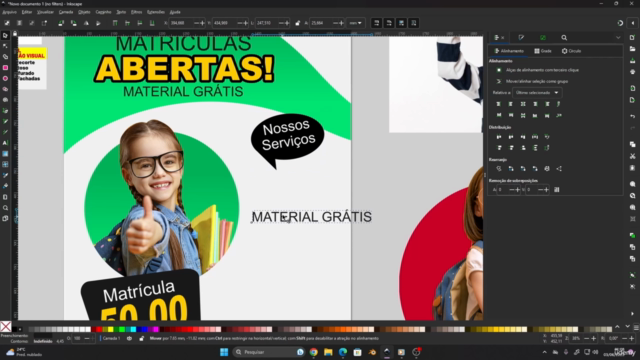
Task: Select the Text tool in toolbox
Action: 5,143
